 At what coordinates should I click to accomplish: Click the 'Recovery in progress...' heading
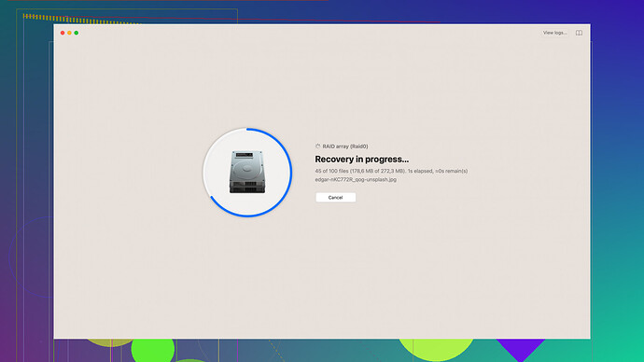(362, 160)
